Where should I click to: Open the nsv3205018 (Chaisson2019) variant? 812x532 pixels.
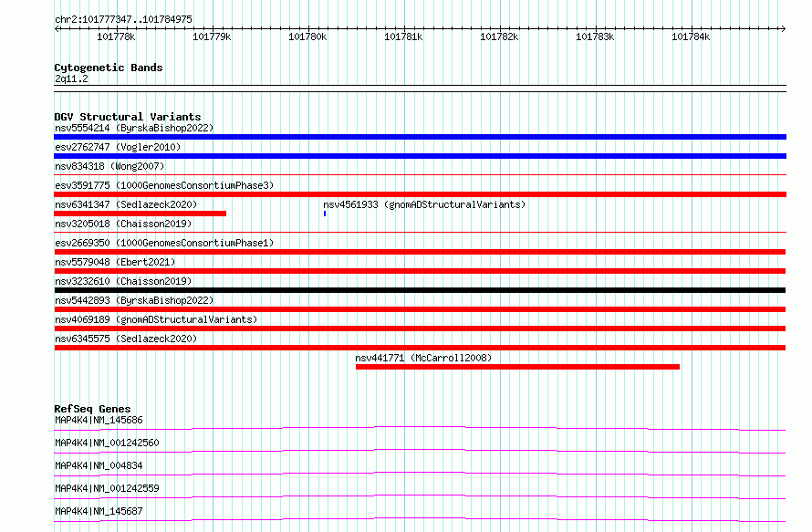[x=123, y=224]
